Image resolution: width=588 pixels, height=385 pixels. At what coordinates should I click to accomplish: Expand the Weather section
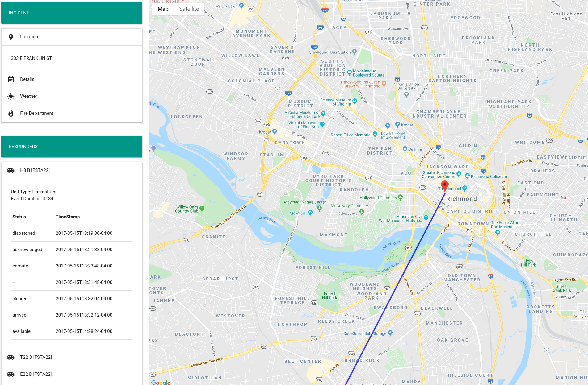click(72, 96)
